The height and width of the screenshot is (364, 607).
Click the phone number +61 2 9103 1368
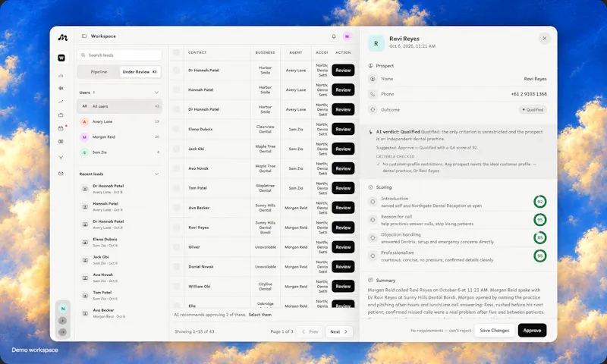tap(529, 94)
